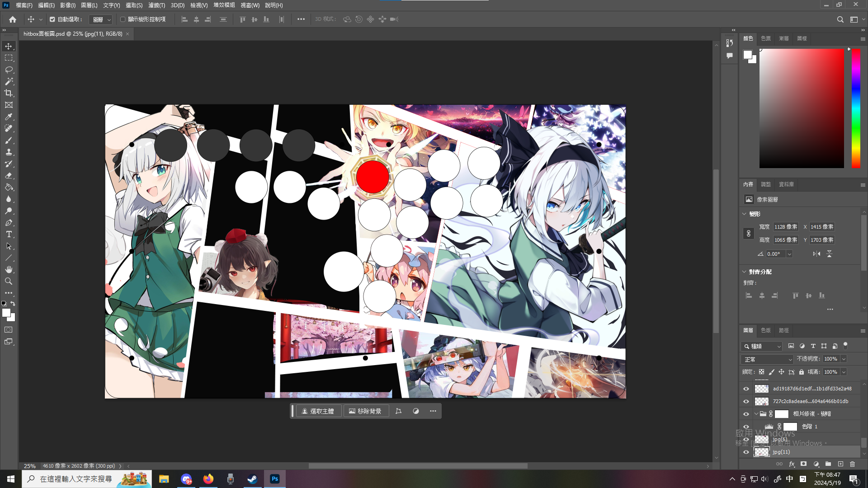Select the Horizontal Type tool
Viewport: 868px width, 488px height.
pos(9,234)
